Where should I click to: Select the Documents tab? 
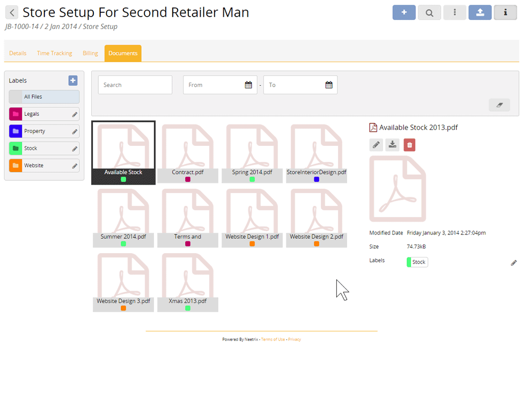(x=123, y=53)
